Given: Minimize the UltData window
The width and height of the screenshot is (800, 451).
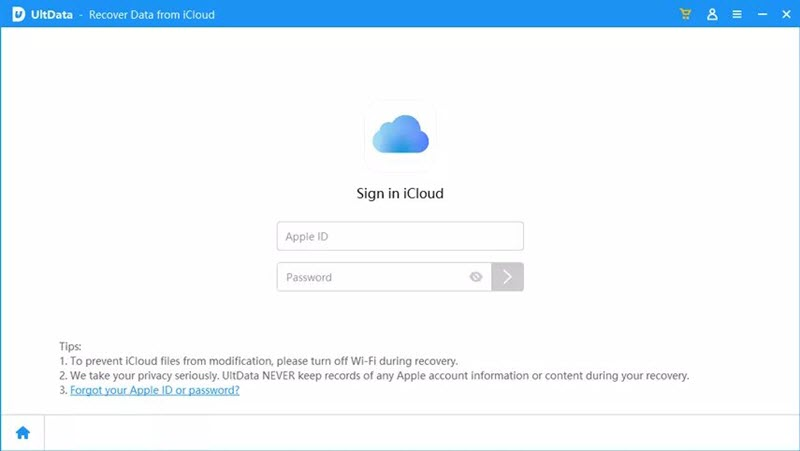Looking at the screenshot, I should 762,14.
